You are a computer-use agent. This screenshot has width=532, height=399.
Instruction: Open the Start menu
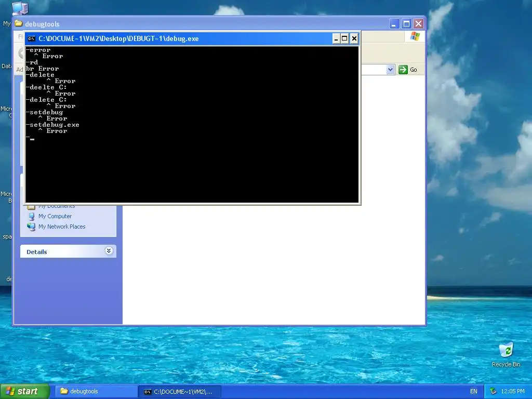click(x=25, y=391)
